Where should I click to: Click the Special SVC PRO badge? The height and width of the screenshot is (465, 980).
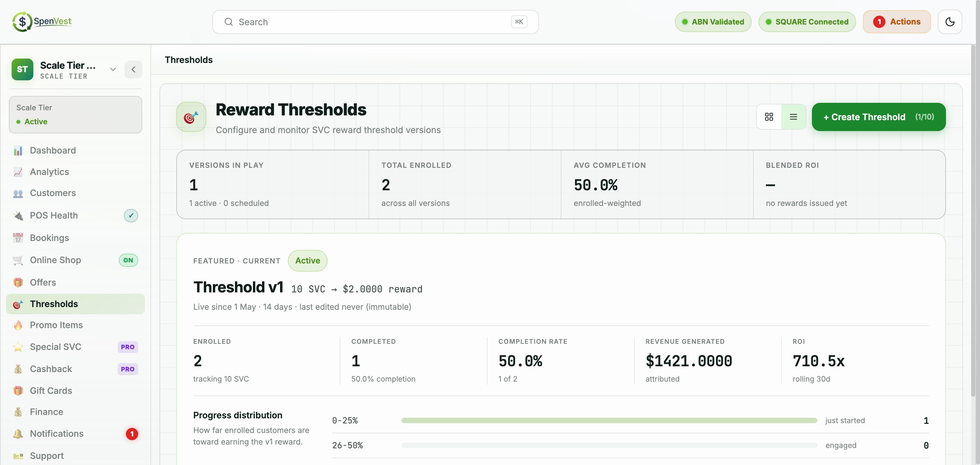pos(128,347)
